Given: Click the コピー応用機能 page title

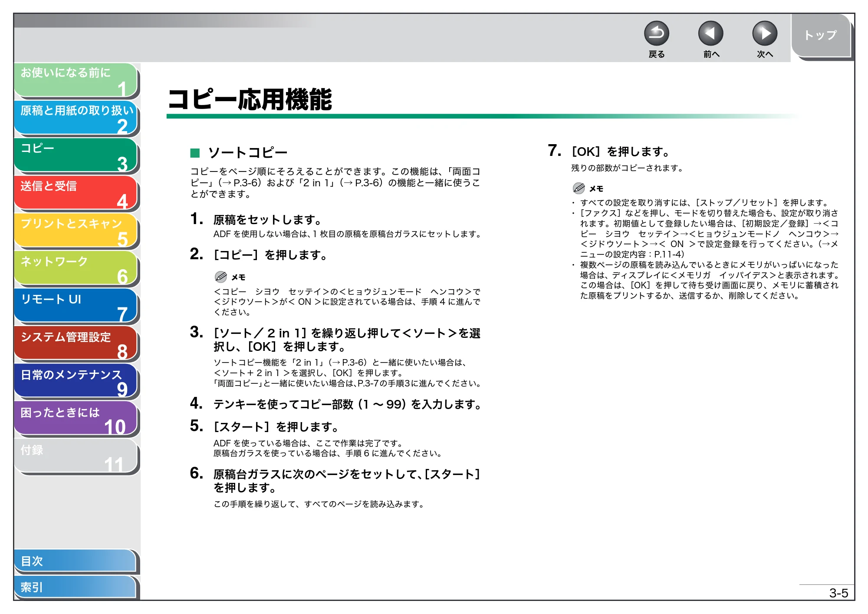Looking at the screenshot, I should point(250,99).
